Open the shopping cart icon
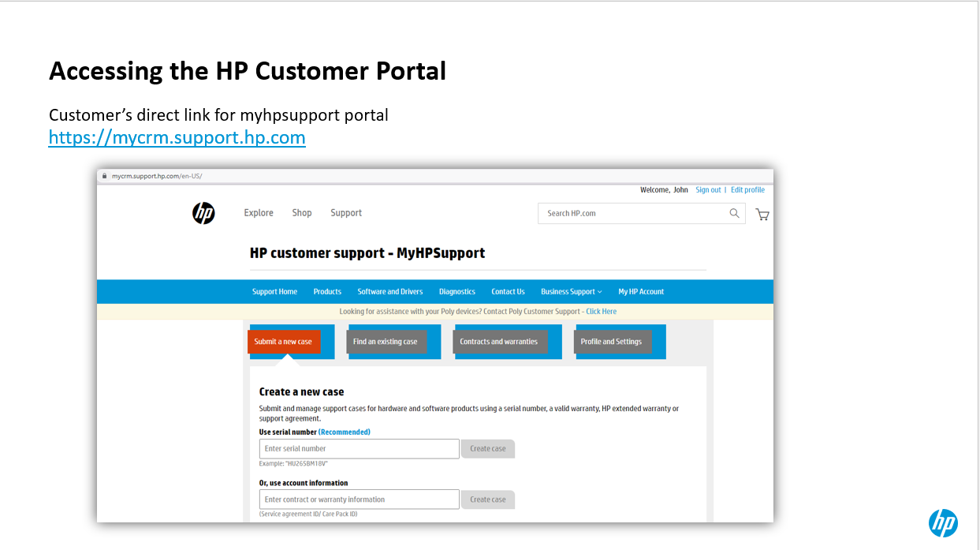This screenshot has width=980, height=550. point(762,214)
